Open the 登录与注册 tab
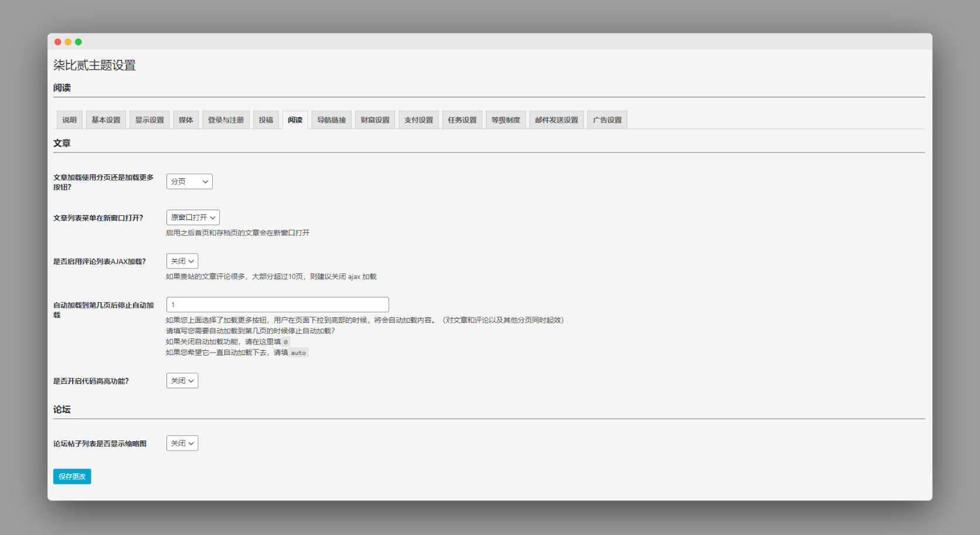This screenshot has height=535, width=980. pos(226,120)
